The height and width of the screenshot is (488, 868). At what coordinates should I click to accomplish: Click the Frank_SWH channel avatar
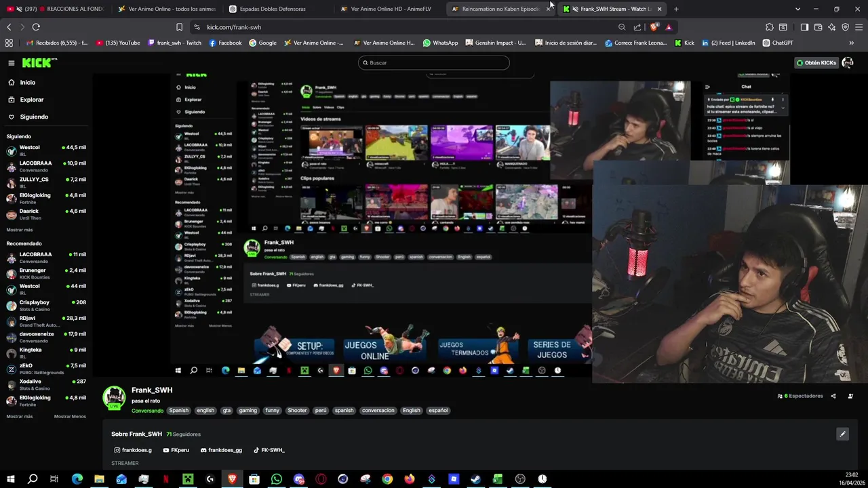click(x=114, y=399)
